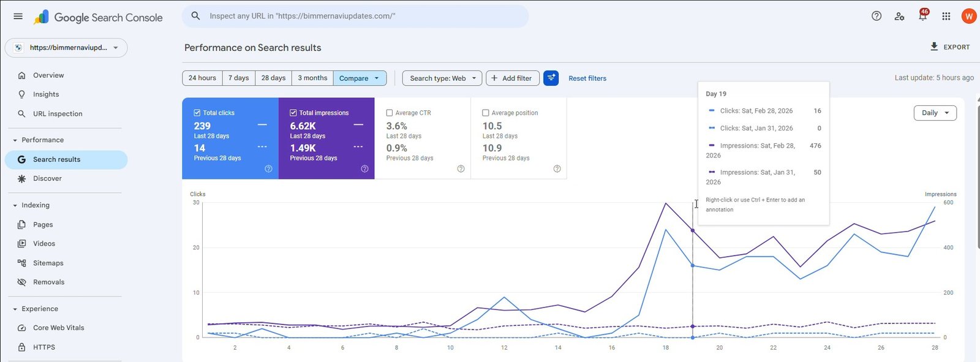
Task: Click help icon on Total impressions card
Action: (x=364, y=168)
